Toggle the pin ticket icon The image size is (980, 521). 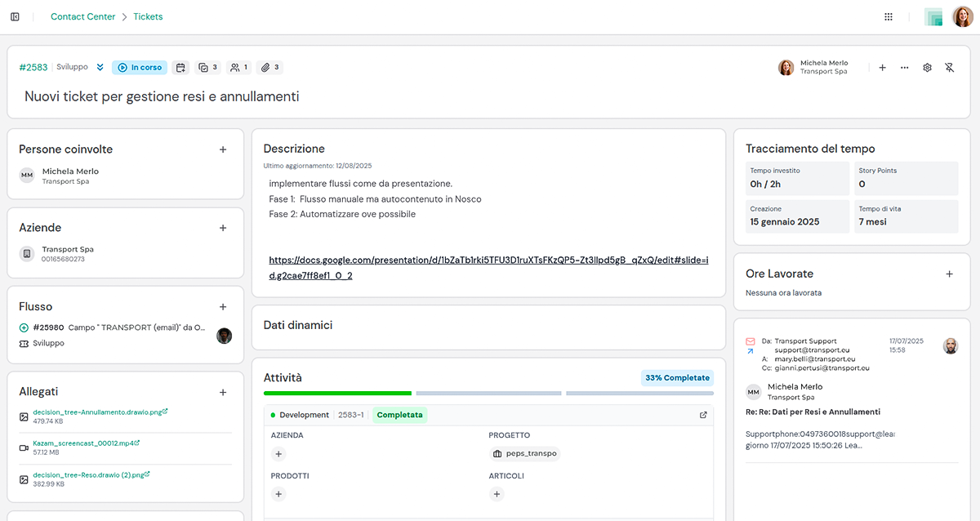(949, 68)
